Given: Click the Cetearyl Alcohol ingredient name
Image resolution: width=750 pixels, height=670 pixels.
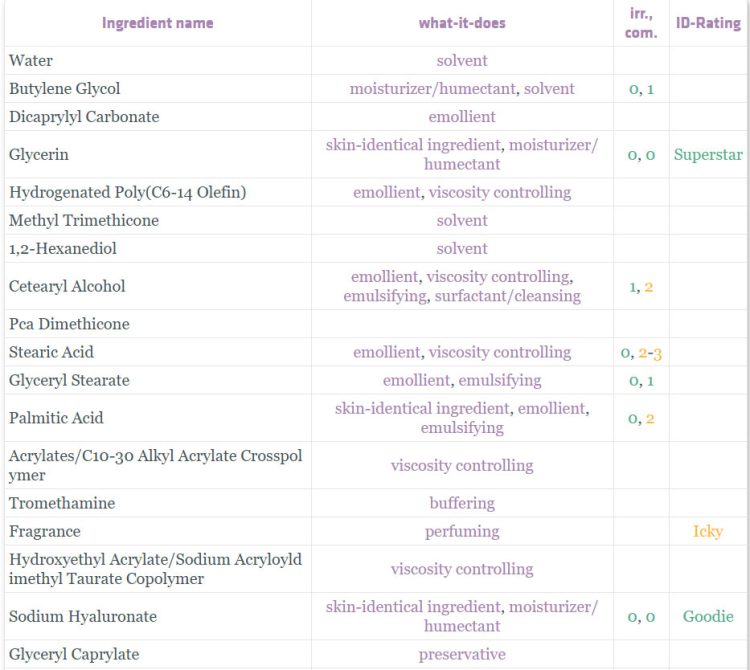Looking at the screenshot, I should (x=67, y=286).
